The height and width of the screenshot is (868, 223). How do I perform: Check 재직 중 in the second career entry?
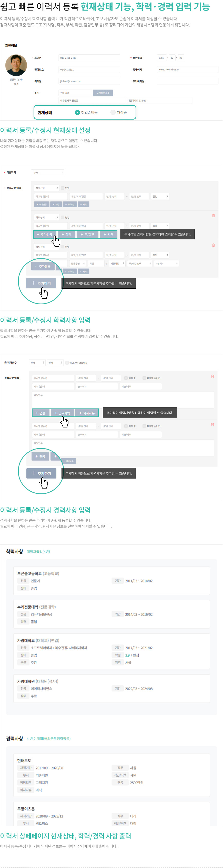[126, 426]
